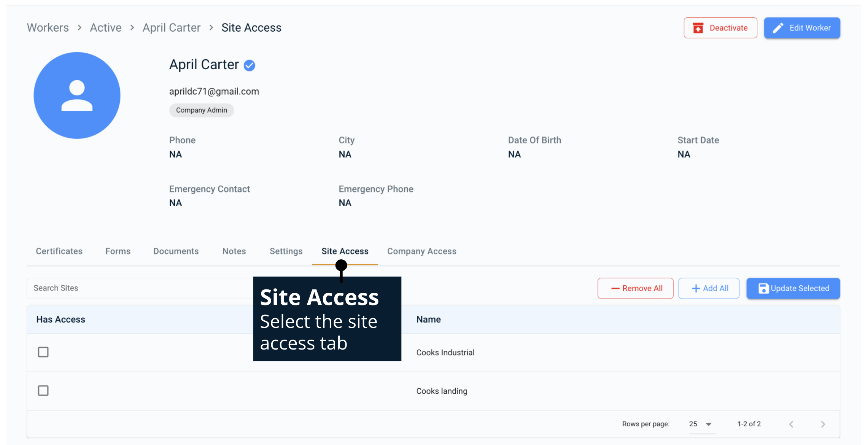Check the Cooks Industrial access checkbox

pyautogui.click(x=43, y=352)
